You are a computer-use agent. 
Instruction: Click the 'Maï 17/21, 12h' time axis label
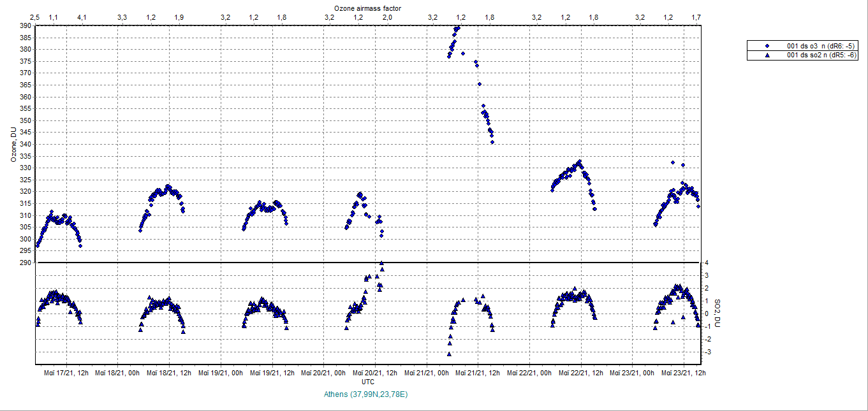[x=66, y=373]
